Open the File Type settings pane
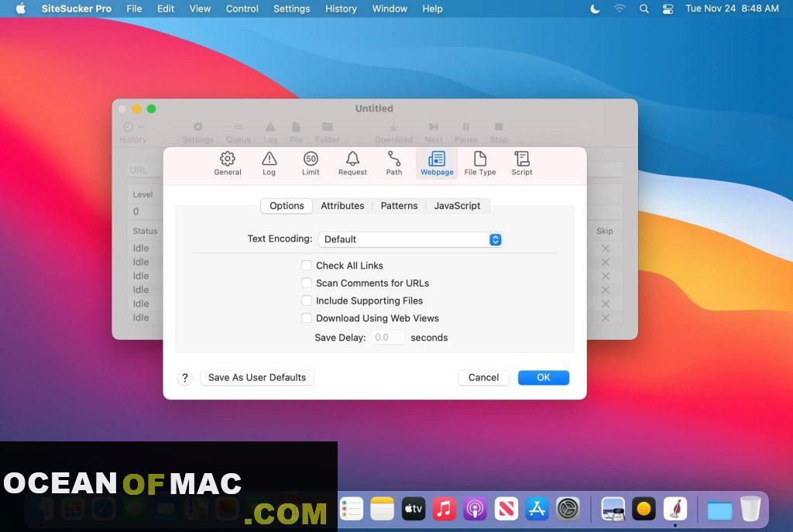The width and height of the screenshot is (793, 532). point(480,163)
